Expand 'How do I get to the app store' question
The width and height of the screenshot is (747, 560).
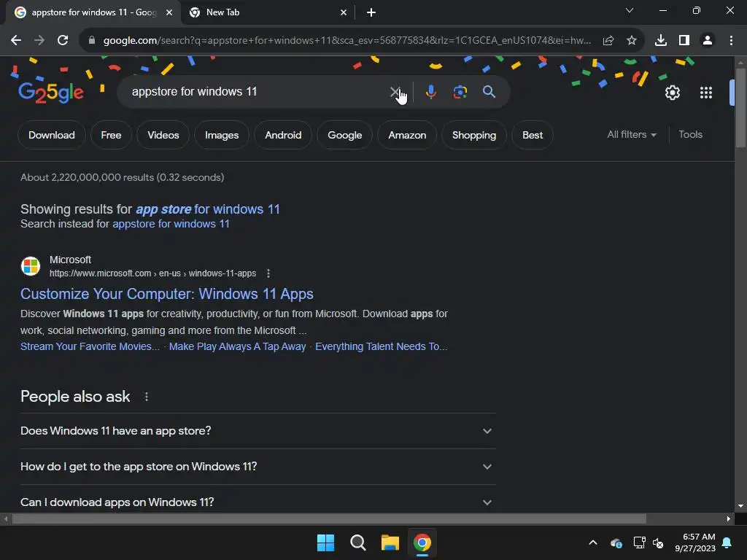(x=258, y=467)
